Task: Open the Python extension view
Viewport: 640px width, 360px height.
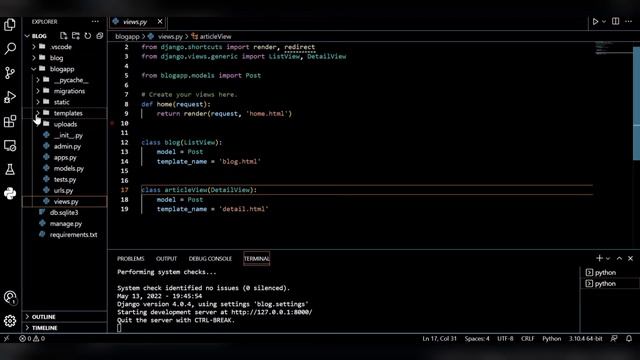Action: click(x=10, y=193)
